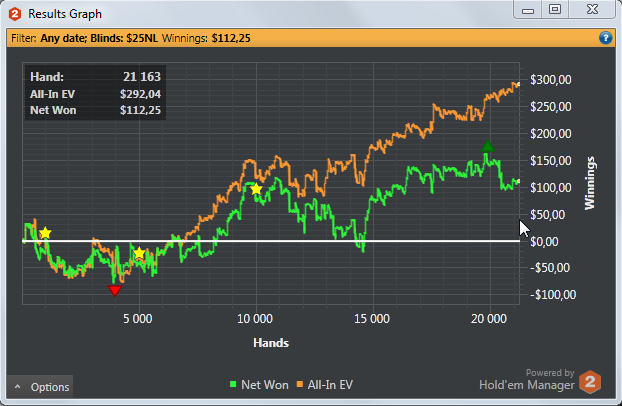Click the end point of the green Net Won line

pos(518,181)
